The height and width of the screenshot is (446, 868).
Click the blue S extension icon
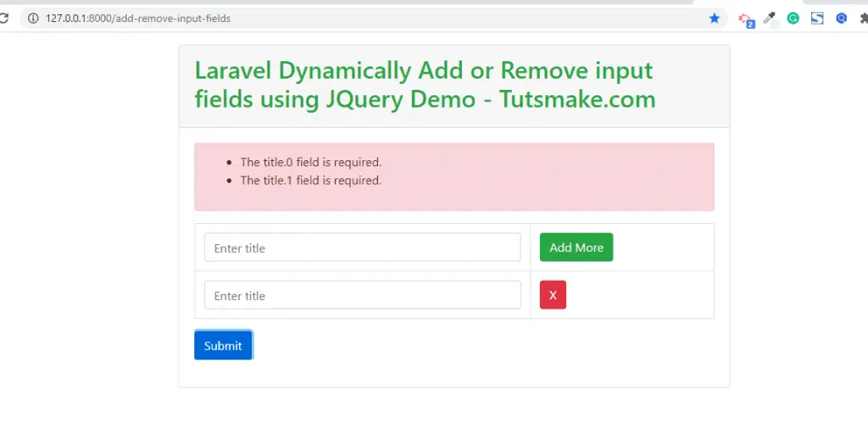pos(817,19)
